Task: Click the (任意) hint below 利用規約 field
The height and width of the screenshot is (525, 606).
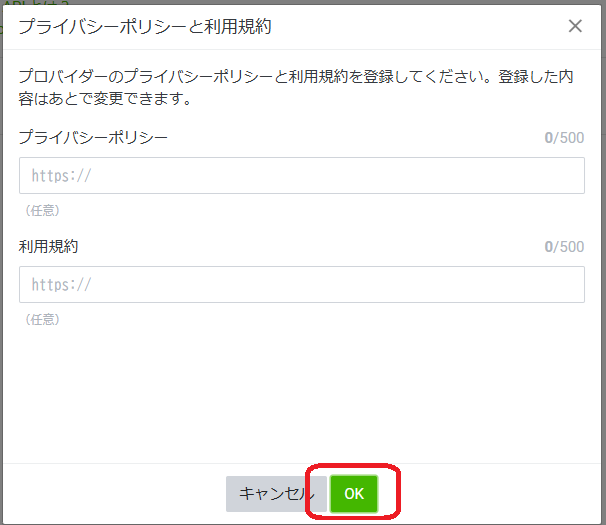Action: point(43,320)
